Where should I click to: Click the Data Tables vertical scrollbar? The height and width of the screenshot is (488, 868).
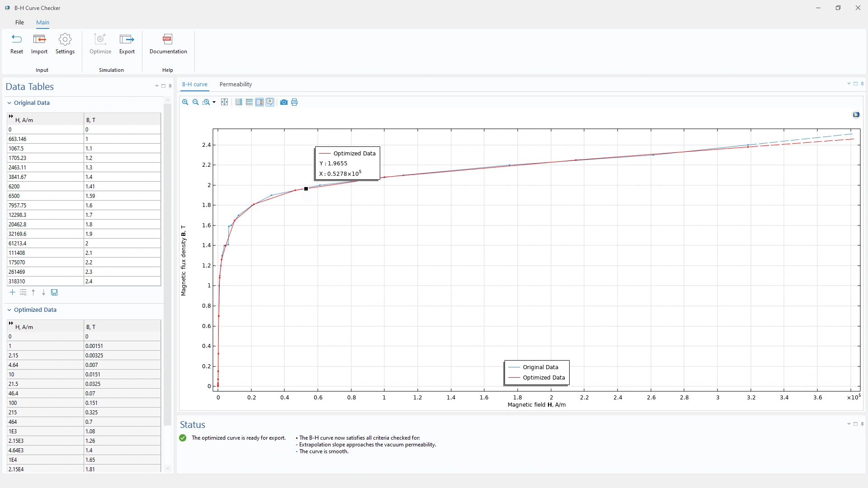pos(167,262)
